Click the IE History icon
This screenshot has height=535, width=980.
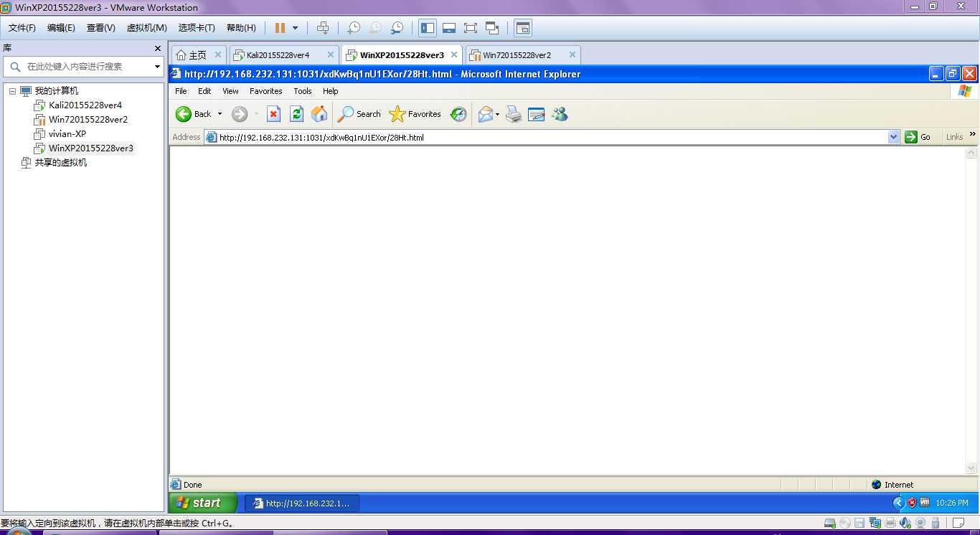point(458,114)
